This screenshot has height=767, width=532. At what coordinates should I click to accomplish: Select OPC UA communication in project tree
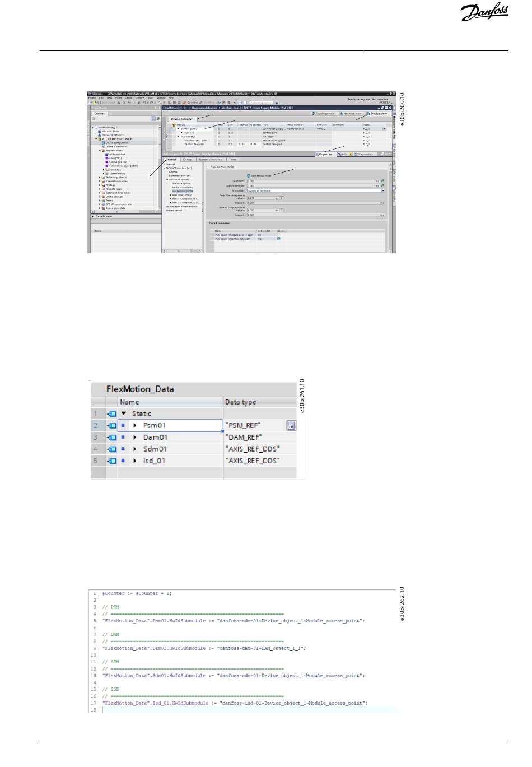click(x=119, y=204)
